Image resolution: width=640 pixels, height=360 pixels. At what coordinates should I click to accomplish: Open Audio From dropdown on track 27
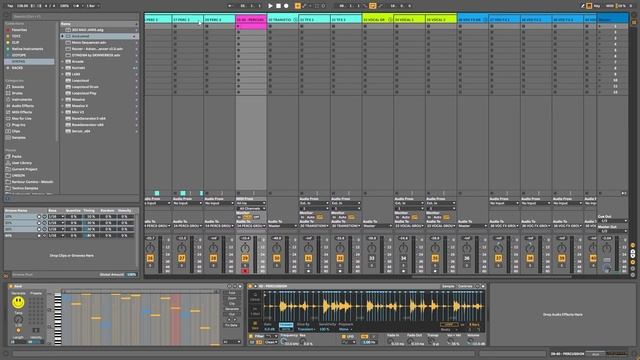tap(187, 203)
